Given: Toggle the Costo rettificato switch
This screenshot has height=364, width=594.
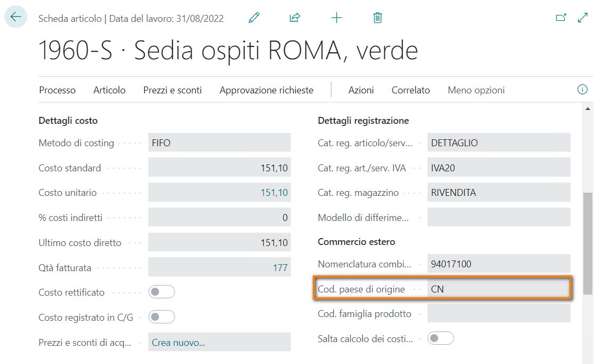Looking at the screenshot, I should click(x=162, y=292).
